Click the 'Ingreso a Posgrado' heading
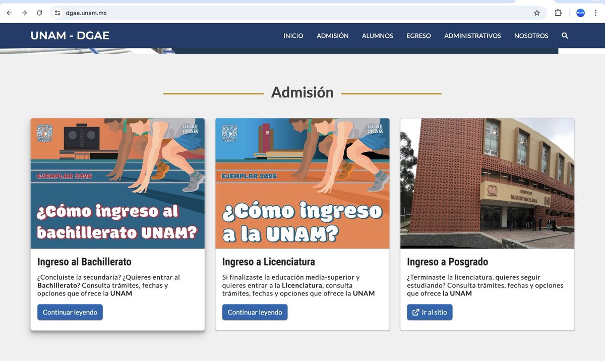The height and width of the screenshot is (364, 605). pyautogui.click(x=448, y=262)
